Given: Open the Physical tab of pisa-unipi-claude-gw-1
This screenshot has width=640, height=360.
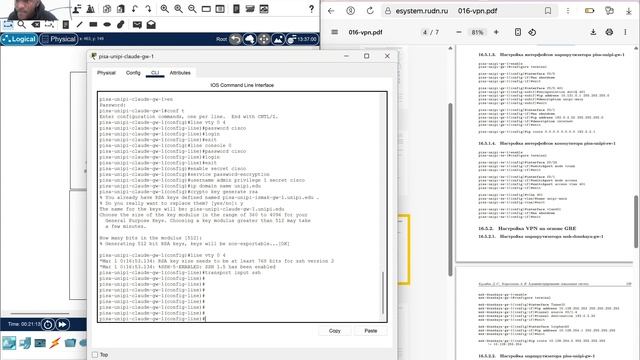Looking at the screenshot, I should click(x=106, y=73).
